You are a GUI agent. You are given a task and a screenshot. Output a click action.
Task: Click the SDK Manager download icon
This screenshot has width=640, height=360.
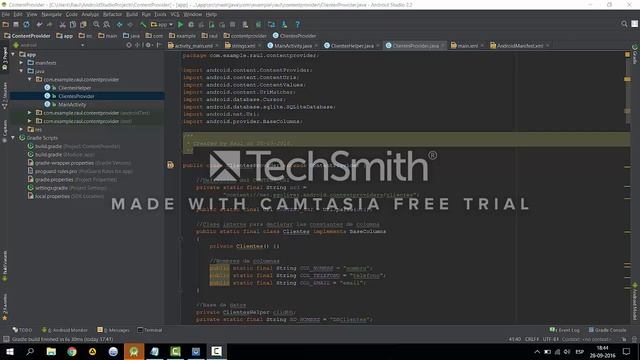[284, 24]
